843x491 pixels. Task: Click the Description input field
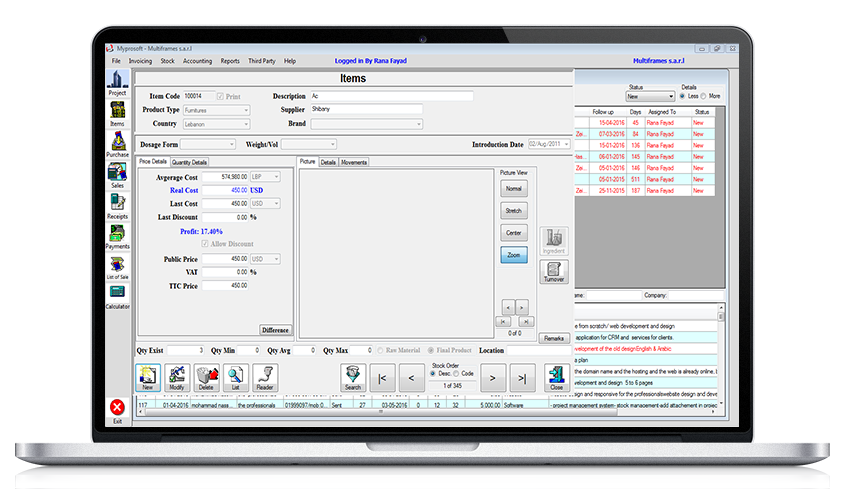click(391, 96)
